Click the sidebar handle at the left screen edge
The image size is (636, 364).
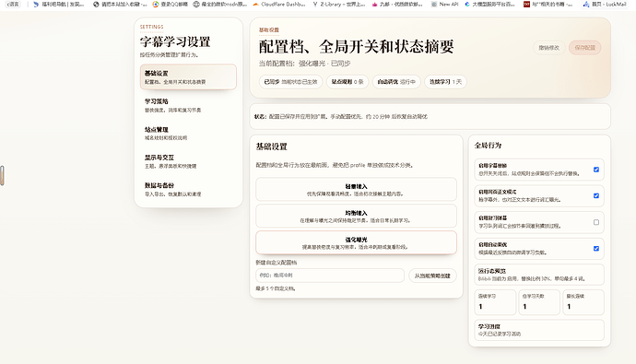(2, 175)
